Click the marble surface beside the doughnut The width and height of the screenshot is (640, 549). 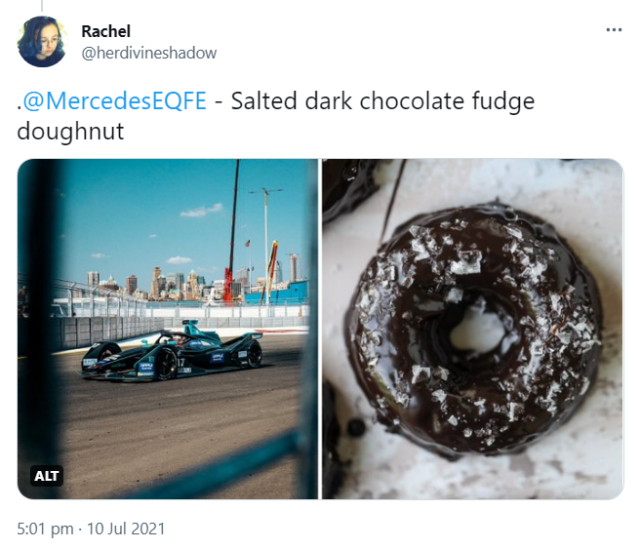point(580,440)
